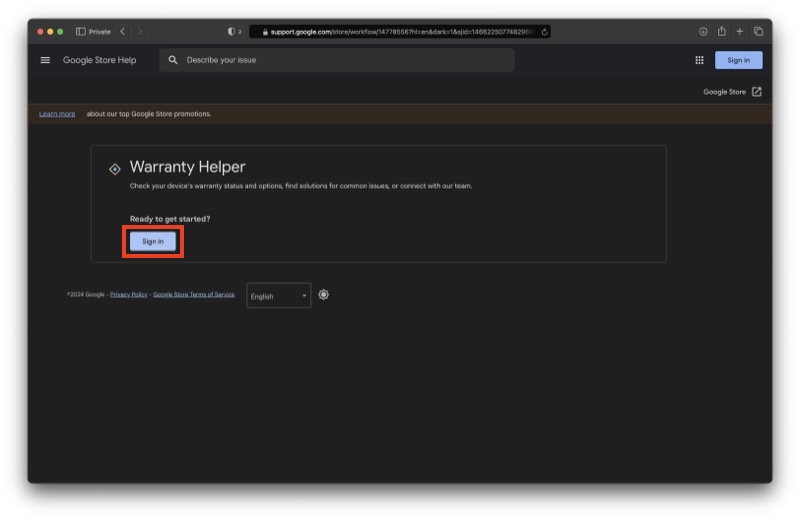The image size is (800, 520).
Task: Click the Safari sidebar toggle icon
Action: point(81,32)
